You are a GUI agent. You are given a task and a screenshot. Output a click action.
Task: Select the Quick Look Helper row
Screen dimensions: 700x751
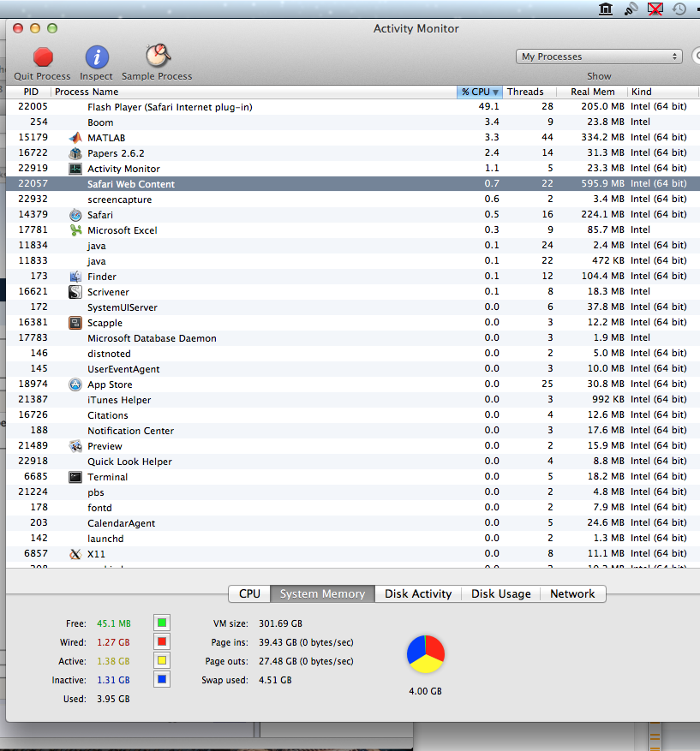[x=353, y=462]
